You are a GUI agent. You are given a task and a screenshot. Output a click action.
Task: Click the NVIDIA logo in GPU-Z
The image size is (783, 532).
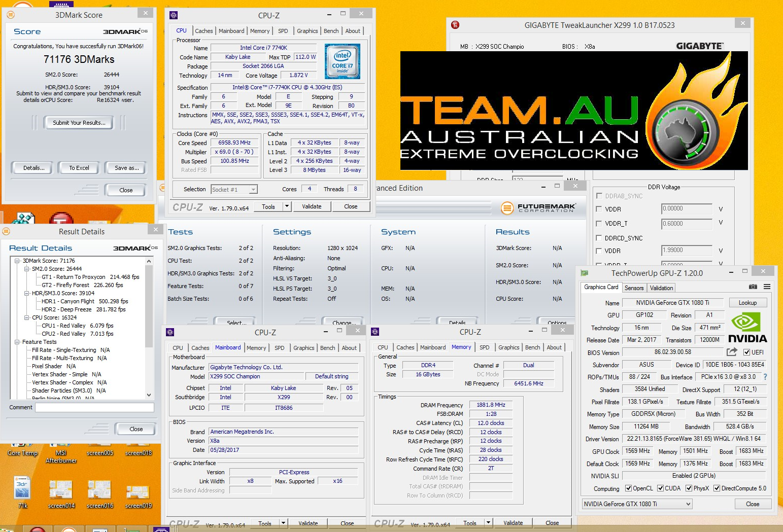click(747, 328)
